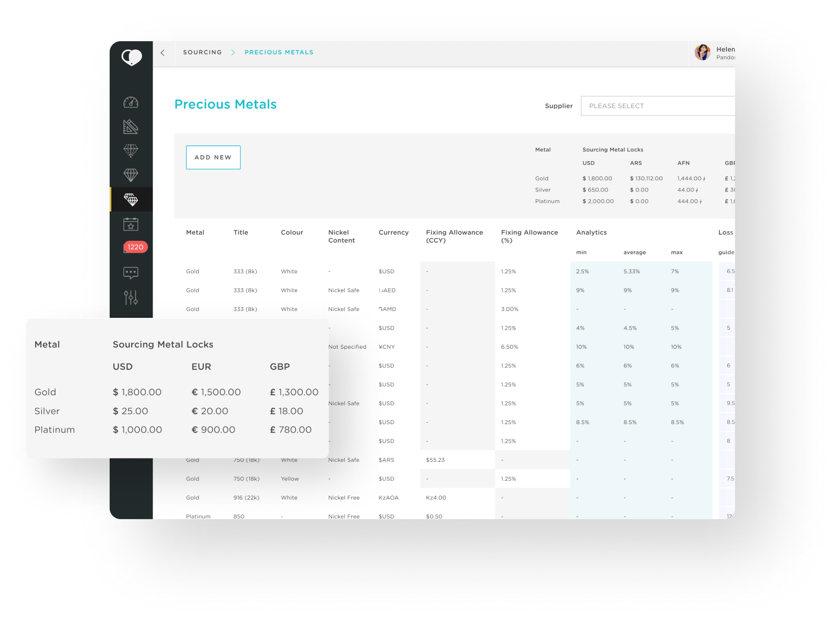
Task: Select the active double diamonds sidebar icon
Action: click(x=131, y=199)
